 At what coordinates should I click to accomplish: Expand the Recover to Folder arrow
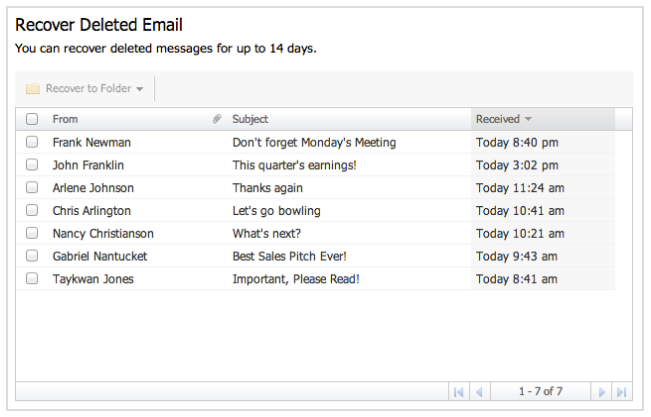pyautogui.click(x=140, y=89)
